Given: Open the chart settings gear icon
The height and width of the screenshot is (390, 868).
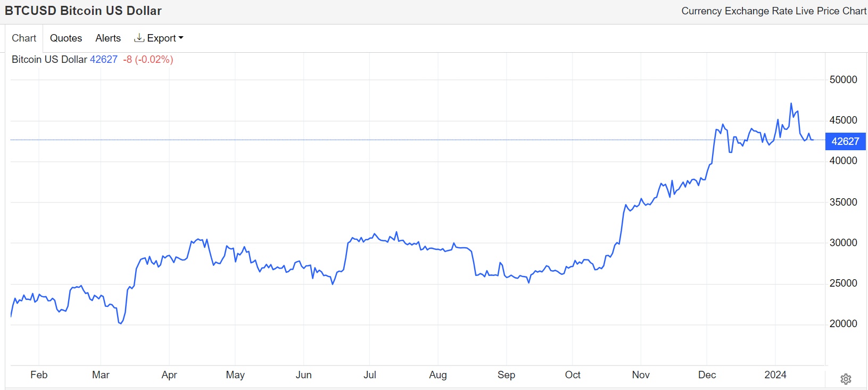Looking at the screenshot, I should [846, 379].
